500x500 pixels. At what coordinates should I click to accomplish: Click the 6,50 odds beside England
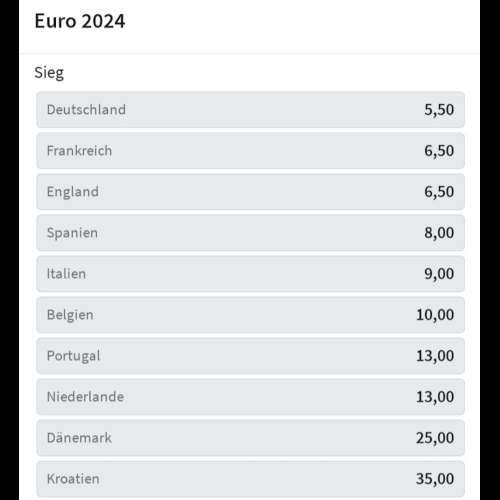click(x=439, y=192)
